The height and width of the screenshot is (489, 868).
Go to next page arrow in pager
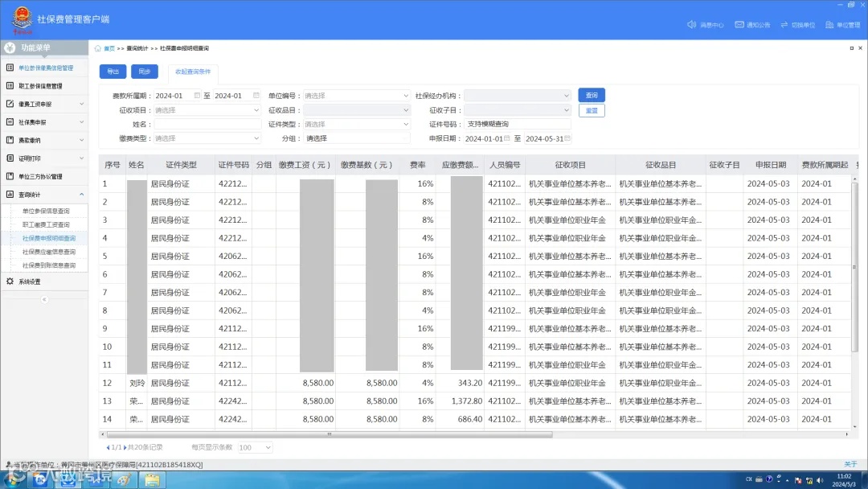[x=125, y=447]
